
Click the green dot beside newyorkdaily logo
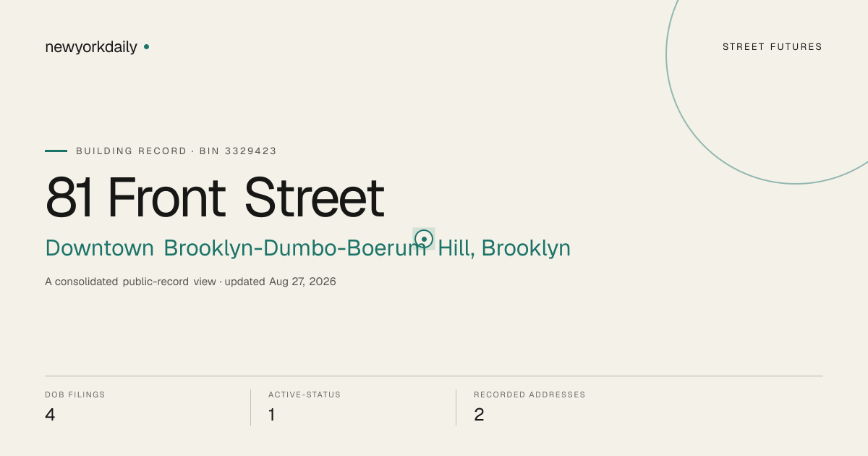(x=146, y=47)
